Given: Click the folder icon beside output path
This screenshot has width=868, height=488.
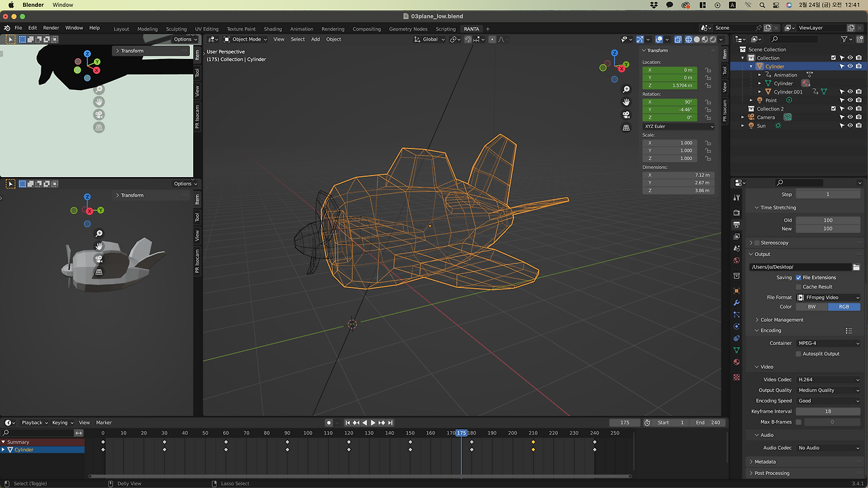Looking at the screenshot, I should click(x=856, y=267).
